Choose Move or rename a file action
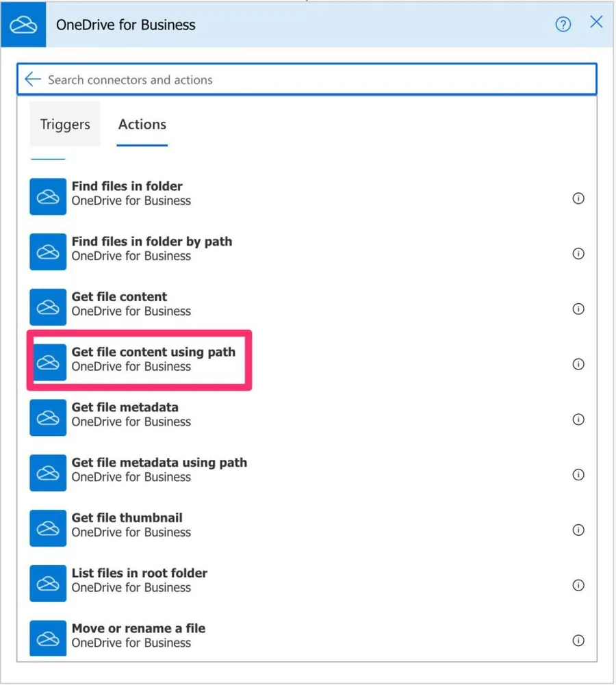Image resolution: width=616 pixels, height=685 pixels. pos(138,635)
